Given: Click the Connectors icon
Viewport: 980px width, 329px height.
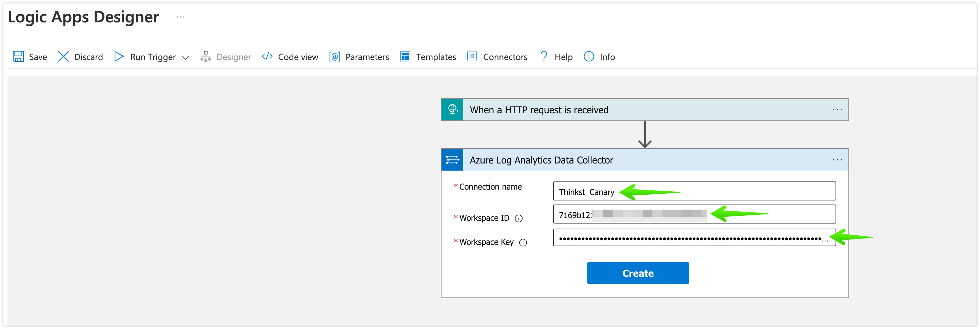Looking at the screenshot, I should pyautogui.click(x=472, y=56).
